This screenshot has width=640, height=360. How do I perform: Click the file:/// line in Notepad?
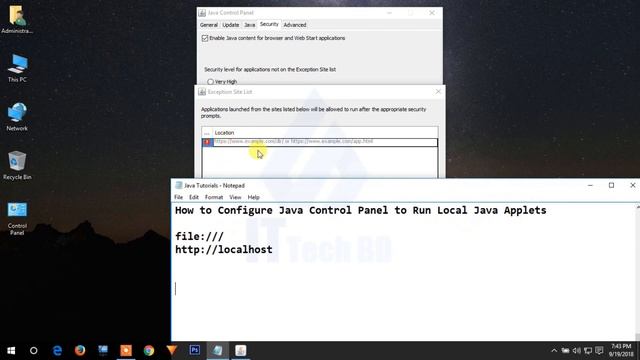(x=199, y=237)
